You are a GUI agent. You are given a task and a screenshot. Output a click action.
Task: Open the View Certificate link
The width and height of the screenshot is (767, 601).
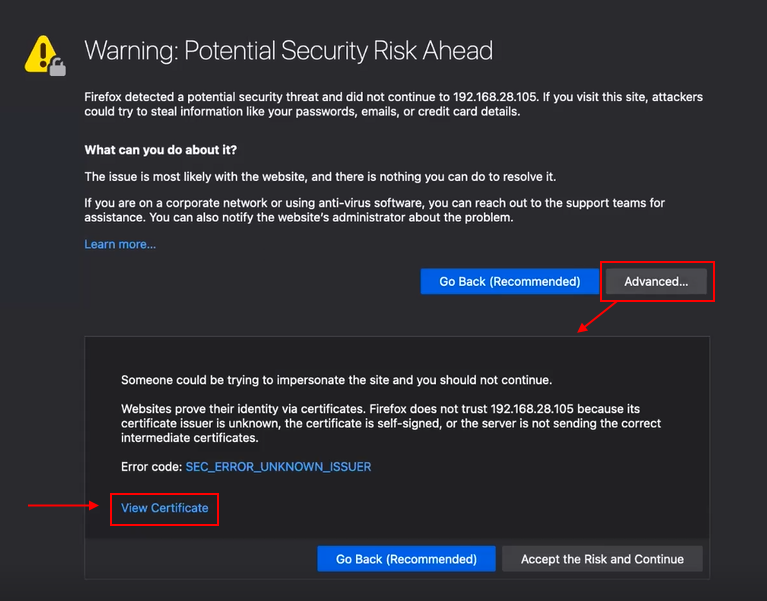(x=165, y=508)
